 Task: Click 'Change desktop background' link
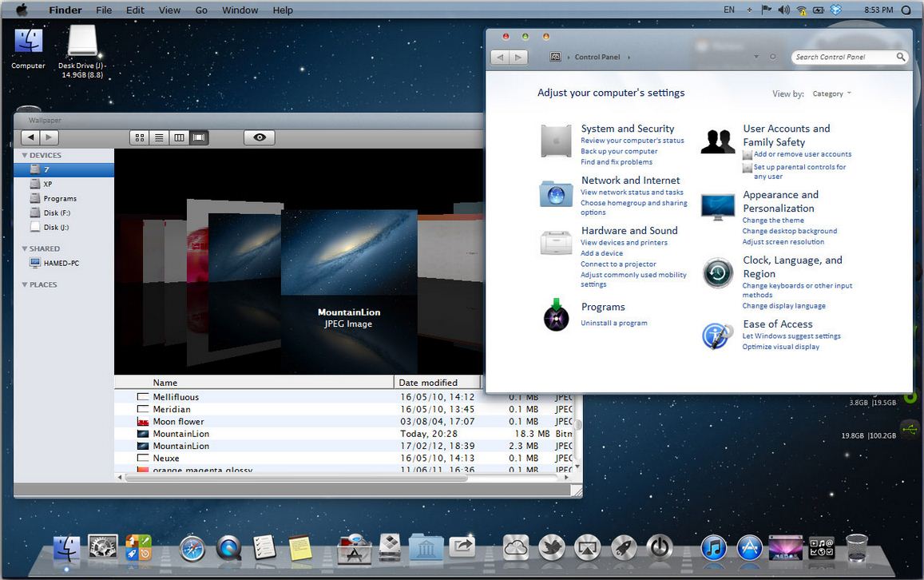(x=790, y=231)
